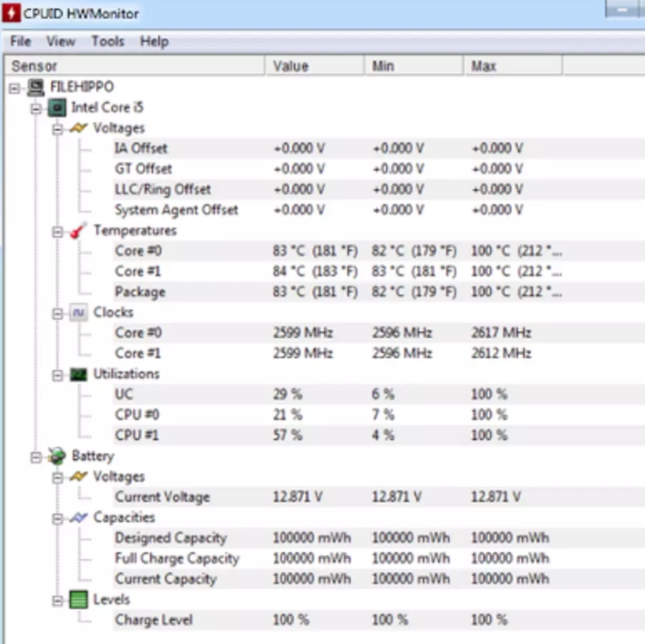Screen dimensions: 645x644
Task: Collapse the Capacities group
Action: [57, 519]
